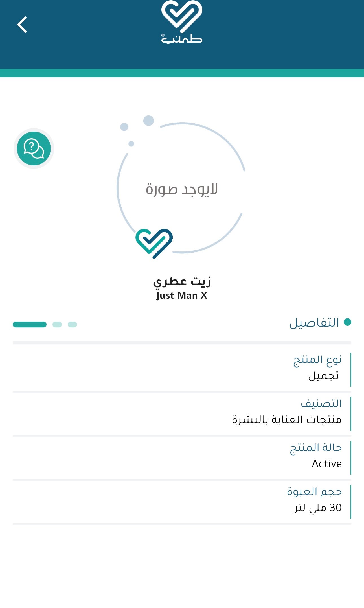Click the Just Man X product name
The height and width of the screenshot is (608, 364).
(182, 296)
